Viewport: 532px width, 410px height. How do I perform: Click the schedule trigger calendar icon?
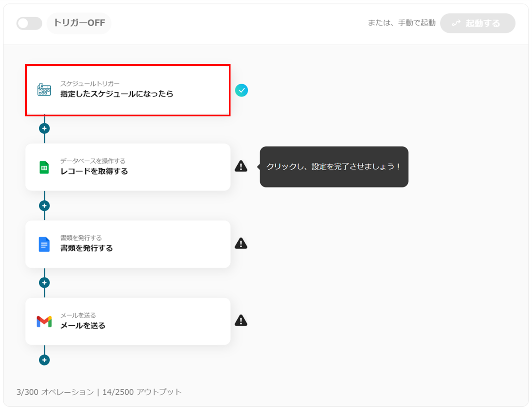(x=44, y=90)
